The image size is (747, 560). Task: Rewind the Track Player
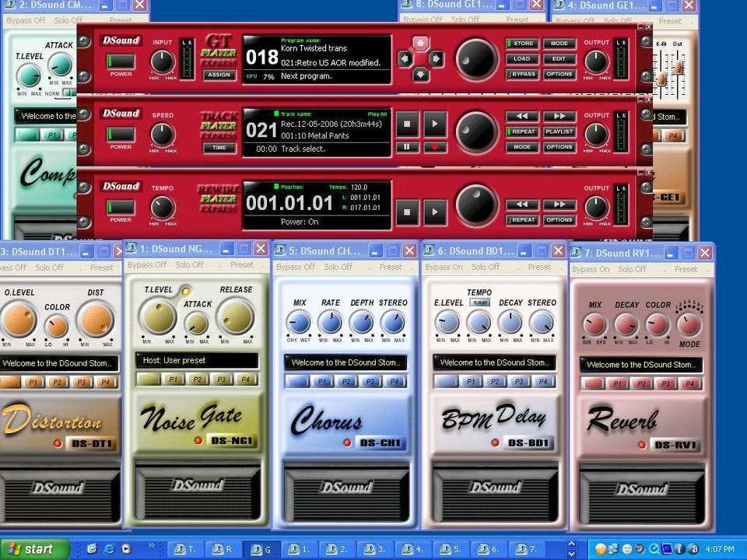tap(522, 117)
